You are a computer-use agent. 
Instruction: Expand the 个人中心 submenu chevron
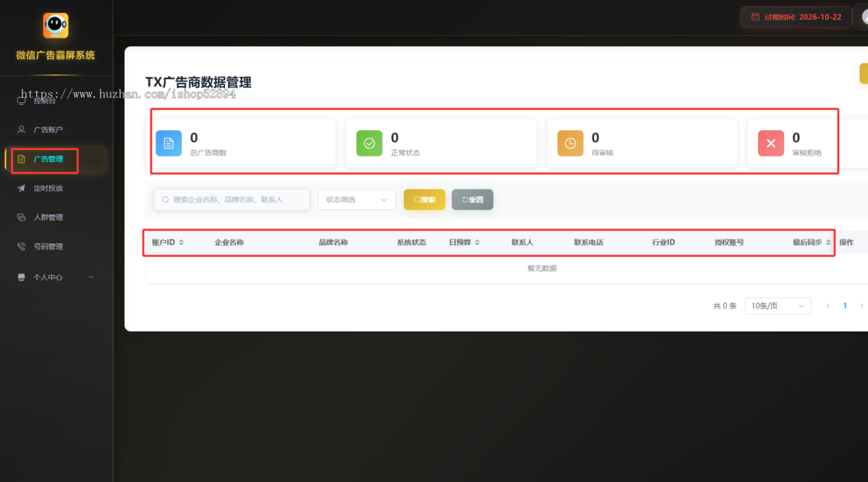tap(91, 276)
